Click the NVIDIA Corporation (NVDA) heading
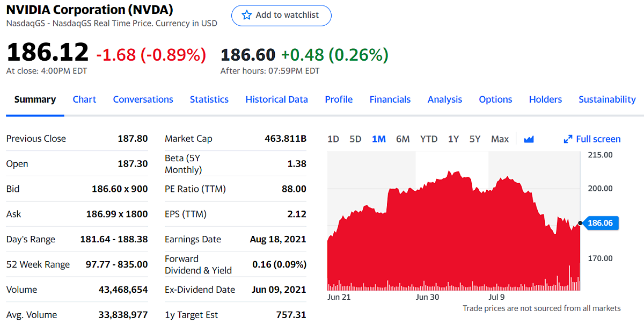The height and width of the screenshot is (331, 644). pos(90,10)
